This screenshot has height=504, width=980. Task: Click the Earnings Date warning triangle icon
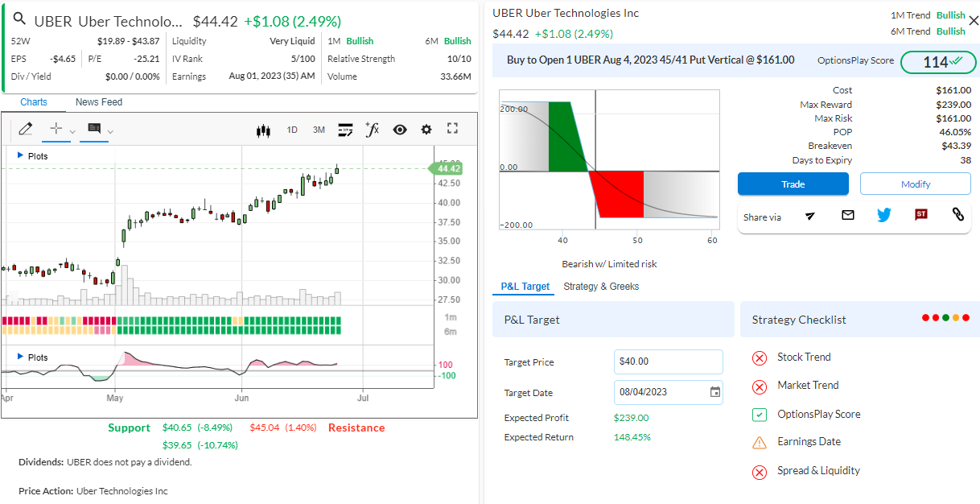[760, 442]
